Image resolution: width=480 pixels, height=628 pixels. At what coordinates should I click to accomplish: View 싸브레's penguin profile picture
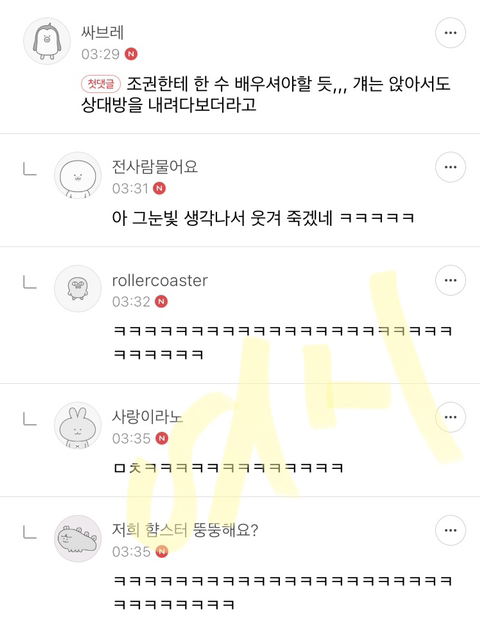(x=47, y=41)
